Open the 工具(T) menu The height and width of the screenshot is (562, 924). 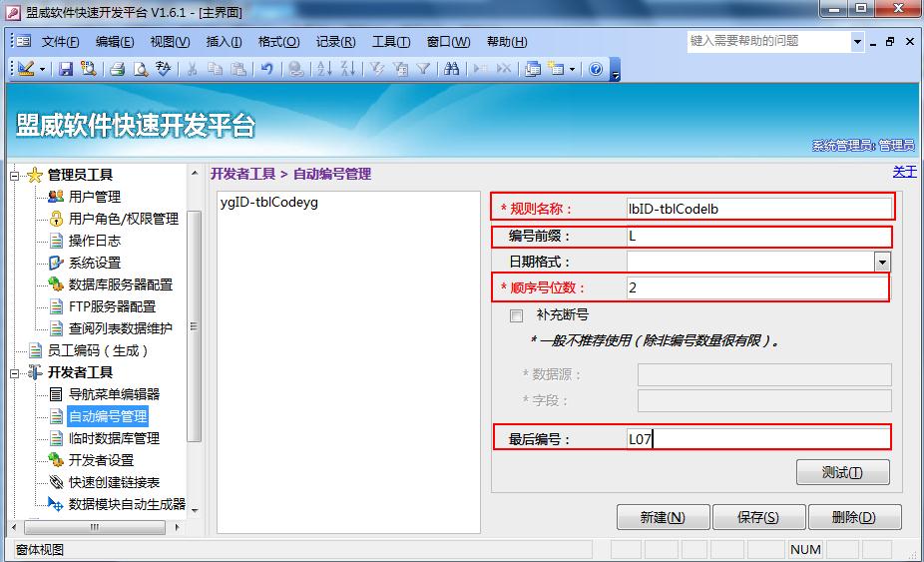[391, 41]
